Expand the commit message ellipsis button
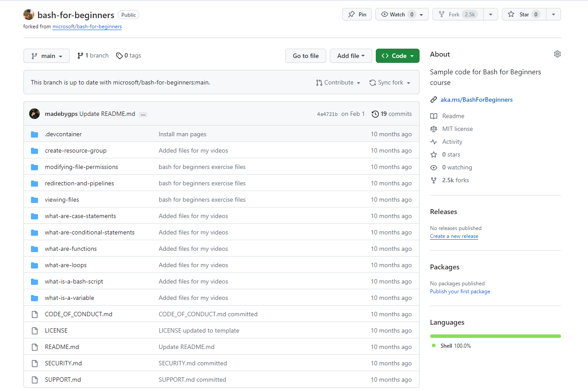Viewport: 588px width, 391px height. tap(143, 114)
